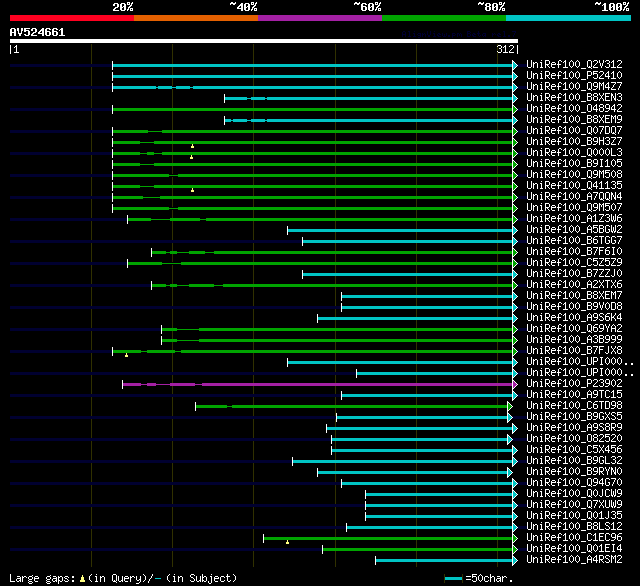Select the UniRef100_B7F6I0 label
Screen dimensions: 640x586
click(x=574, y=251)
